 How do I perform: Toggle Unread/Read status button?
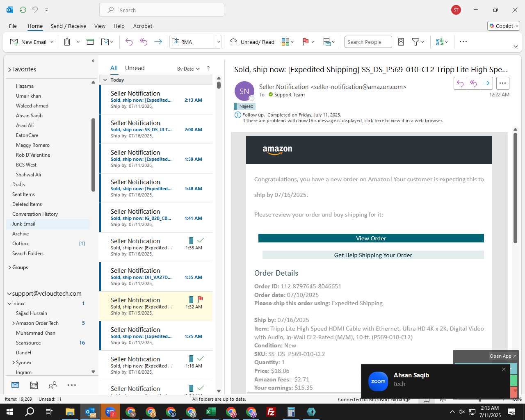(x=252, y=42)
